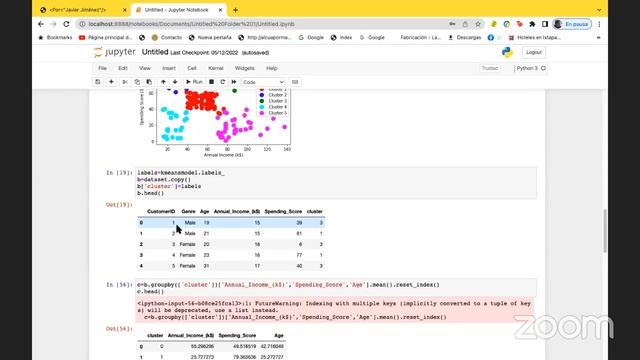Go forward in browser history
This screenshot has width=640, height=360.
coord(53,24)
